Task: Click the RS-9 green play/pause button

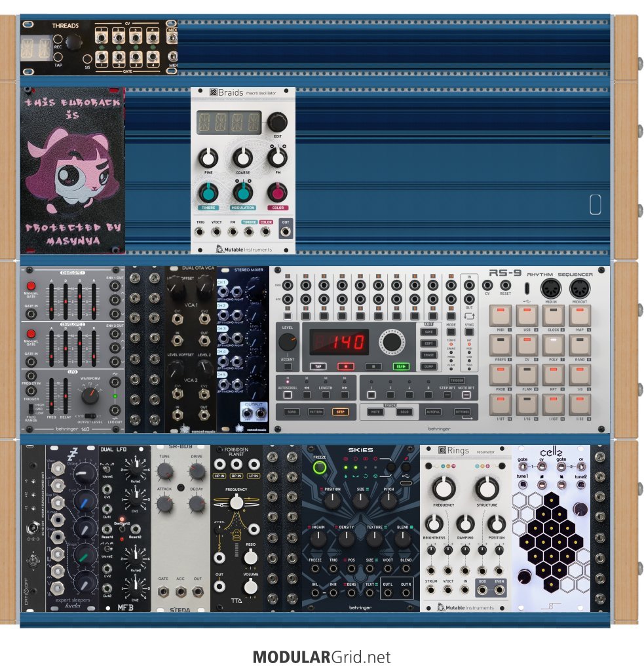Action: (x=401, y=366)
